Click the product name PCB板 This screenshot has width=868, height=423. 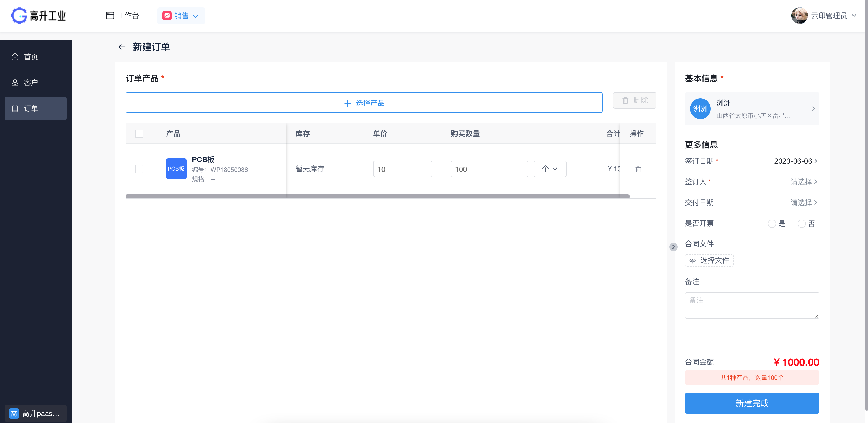[203, 159]
